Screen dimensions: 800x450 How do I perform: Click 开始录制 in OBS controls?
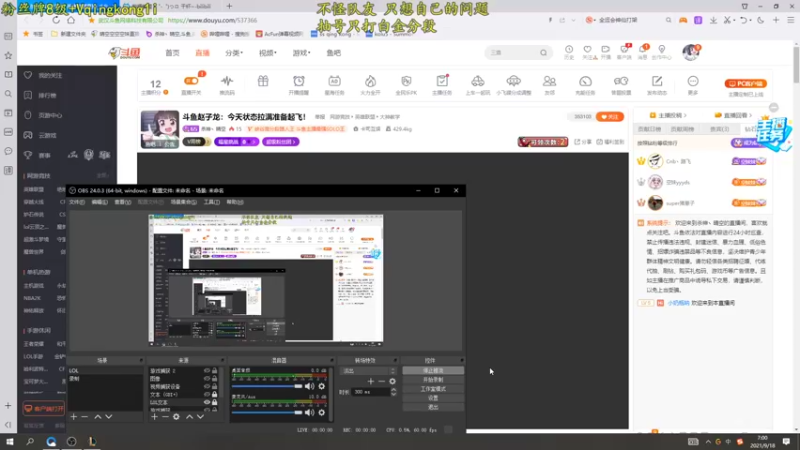pos(433,380)
